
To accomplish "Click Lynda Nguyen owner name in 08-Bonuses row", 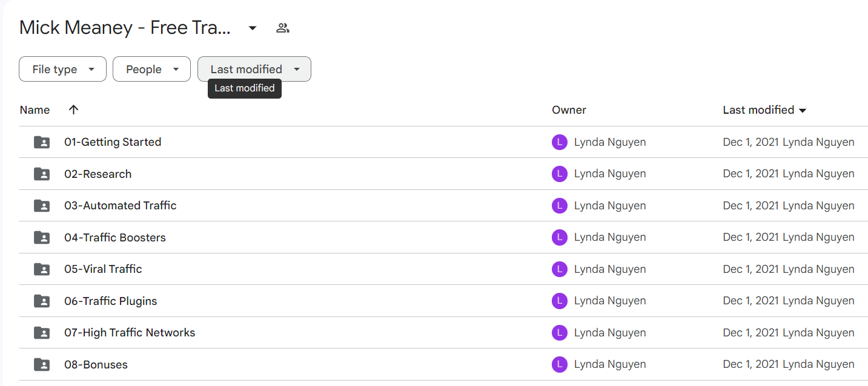I will point(610,365).
